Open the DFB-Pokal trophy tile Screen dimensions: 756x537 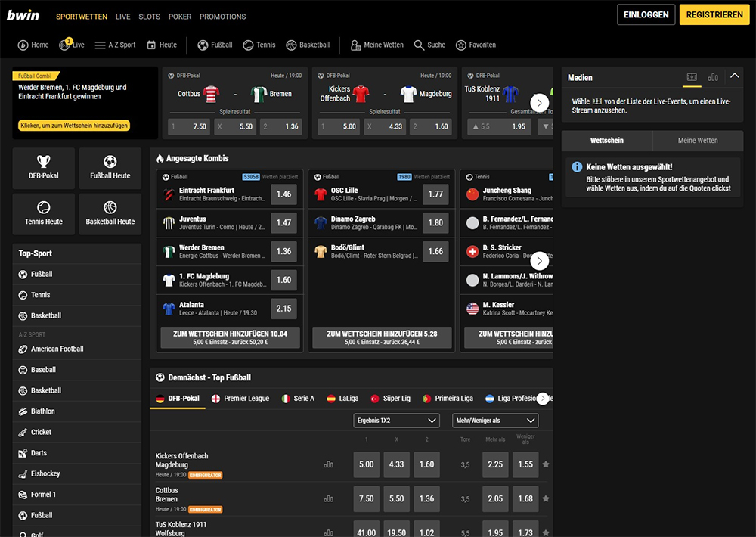43,168
